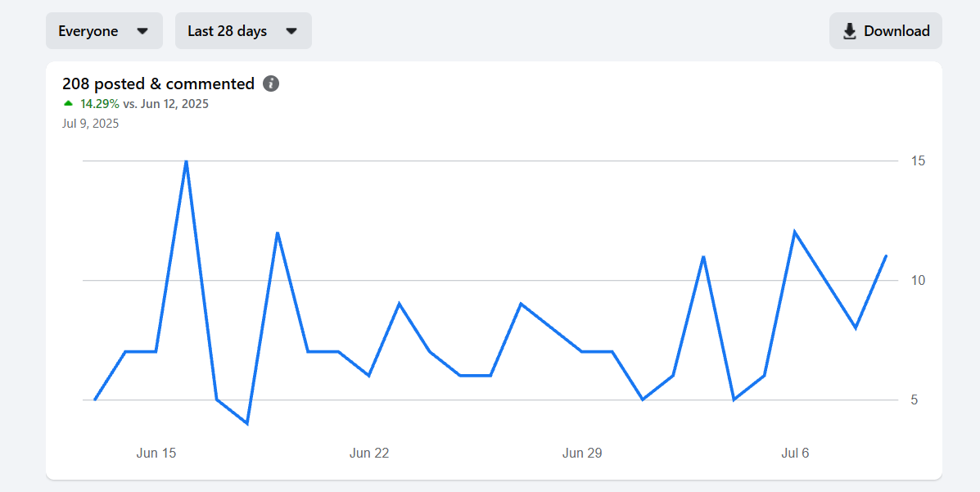Click the first data point on the line

95,399
